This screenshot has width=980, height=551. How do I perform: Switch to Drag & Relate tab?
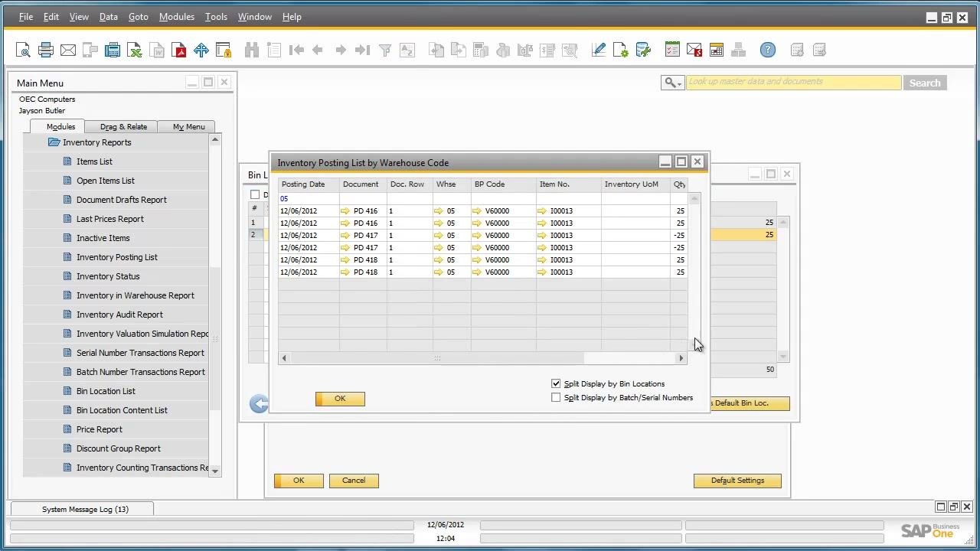(x=123, y=127)
